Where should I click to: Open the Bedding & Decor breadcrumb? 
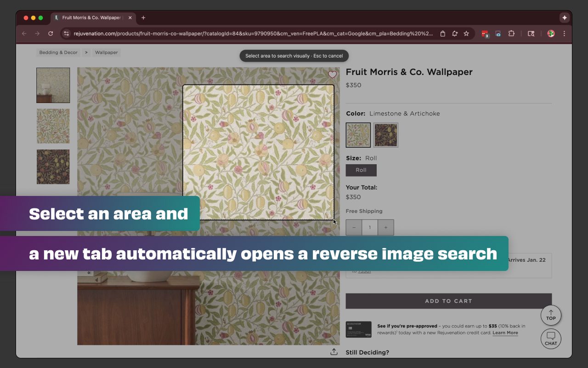point(58,52)
